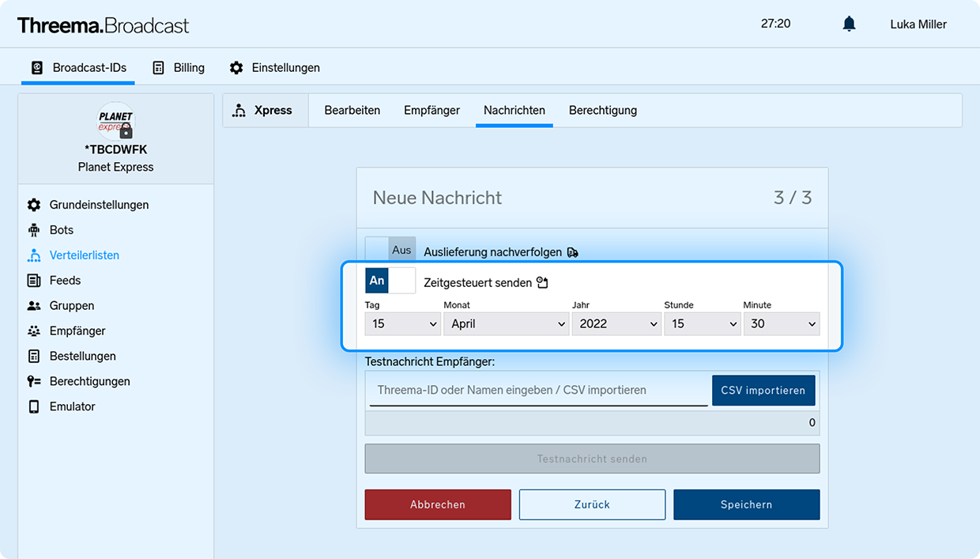The image size is (980, 559).
Task: Click the Threema.Broadcast logo
Action: (x=103, y=25)
